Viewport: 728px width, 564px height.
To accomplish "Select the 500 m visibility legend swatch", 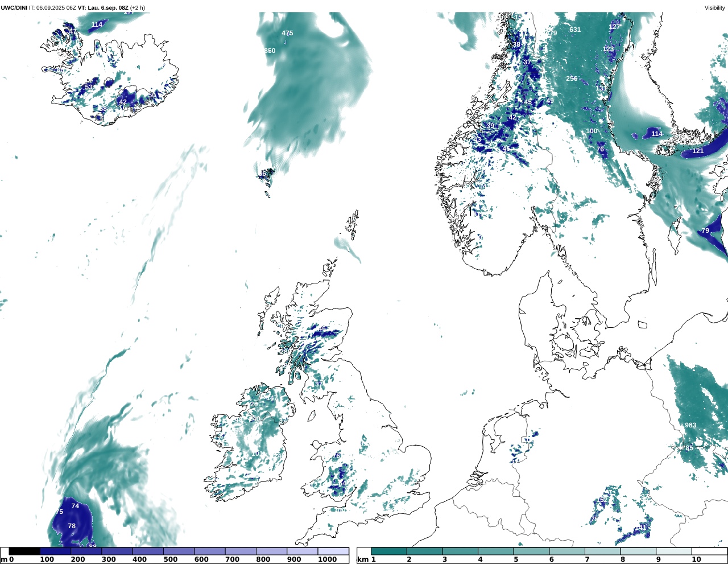I will tap(179, 551).
